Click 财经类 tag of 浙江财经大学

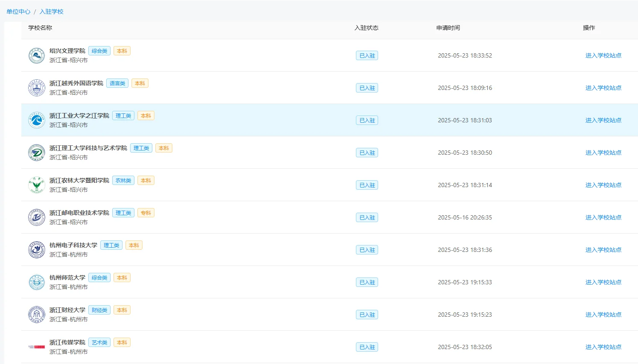(x=99, y=310)
